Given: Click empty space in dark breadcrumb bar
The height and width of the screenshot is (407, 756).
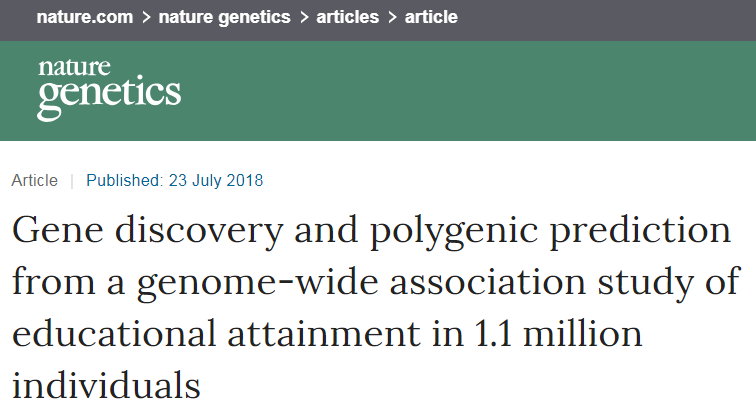Looking at the screenshot, I should coord(620,18).
